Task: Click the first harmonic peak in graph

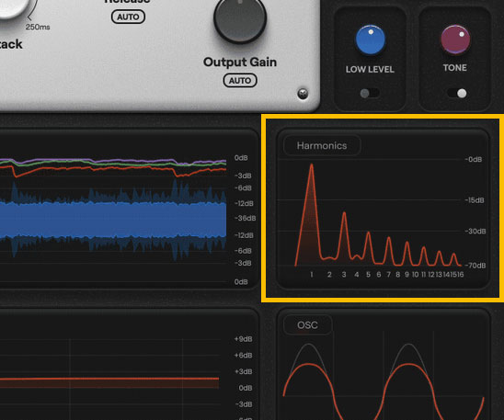Action: (312, 165)
